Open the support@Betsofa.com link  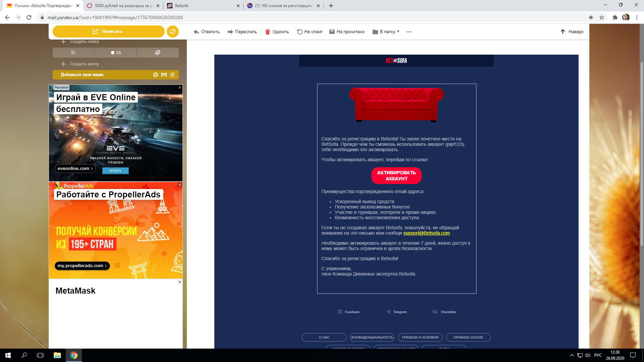[426, 233]
